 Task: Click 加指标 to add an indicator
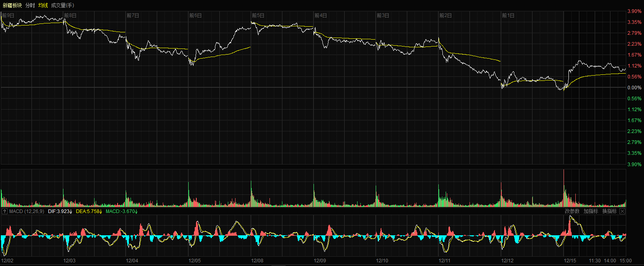pyautogui.click(x=591, y=211)
